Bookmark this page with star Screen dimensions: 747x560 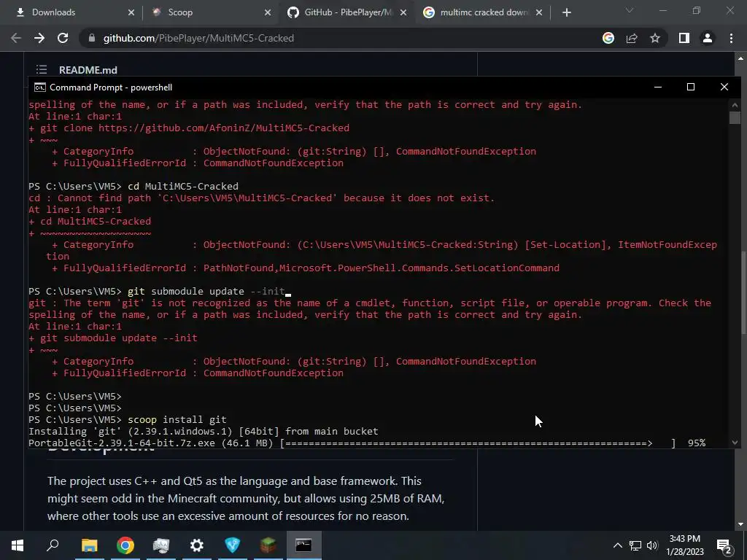click(655, 38)
